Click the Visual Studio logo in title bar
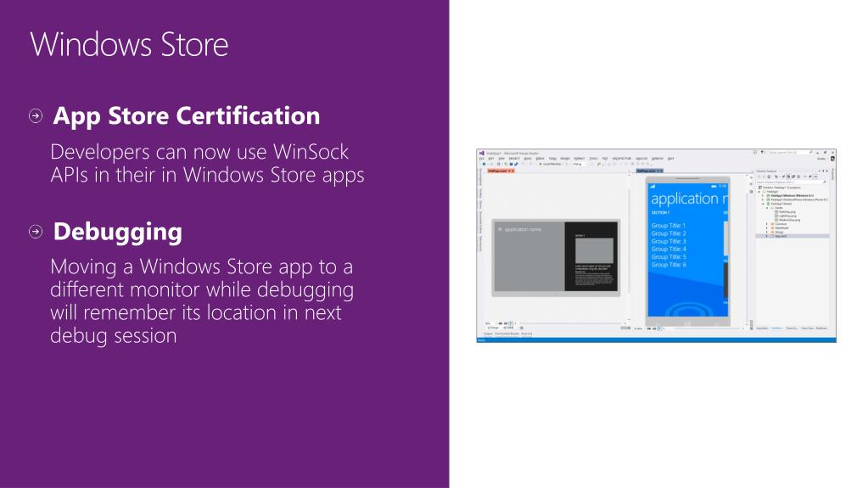 482,154
